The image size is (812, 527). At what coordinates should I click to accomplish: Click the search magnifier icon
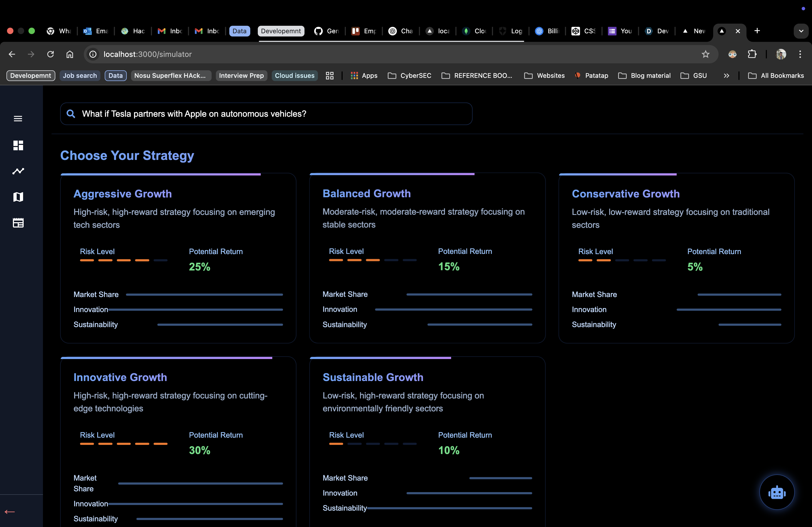tap(71, 114)
